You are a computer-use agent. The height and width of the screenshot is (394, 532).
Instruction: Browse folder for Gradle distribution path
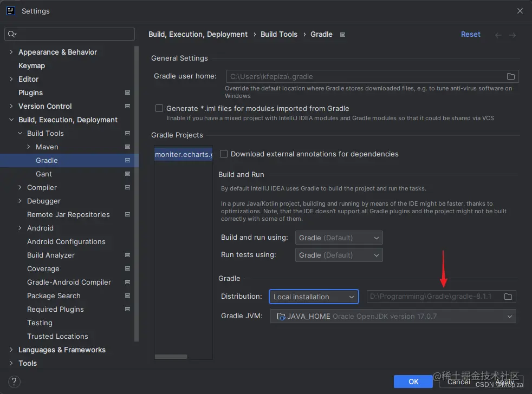coord(508,297)
